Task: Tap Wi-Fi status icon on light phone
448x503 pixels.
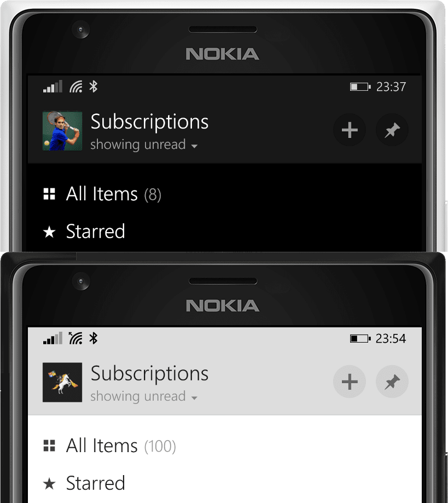Action: point(75,338)
